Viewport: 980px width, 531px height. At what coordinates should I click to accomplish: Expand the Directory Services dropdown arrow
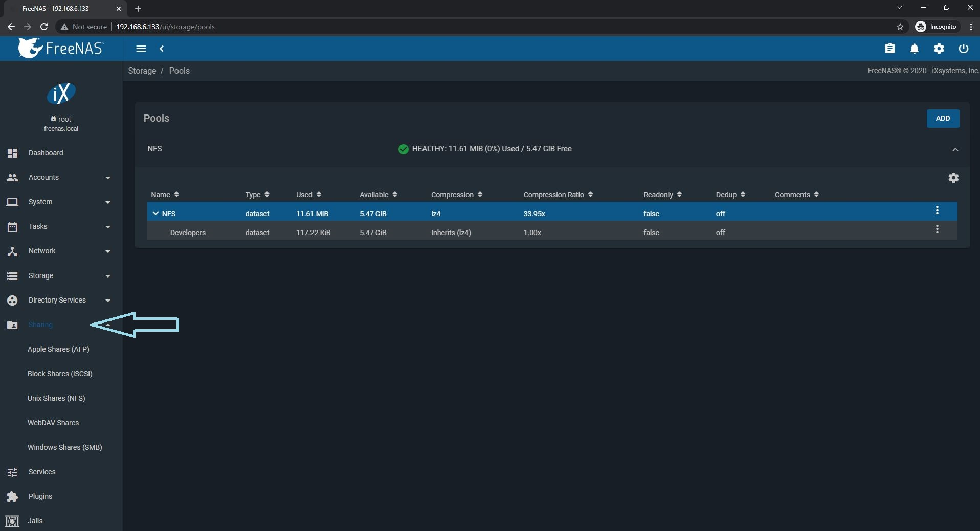(x=108, y=301)
